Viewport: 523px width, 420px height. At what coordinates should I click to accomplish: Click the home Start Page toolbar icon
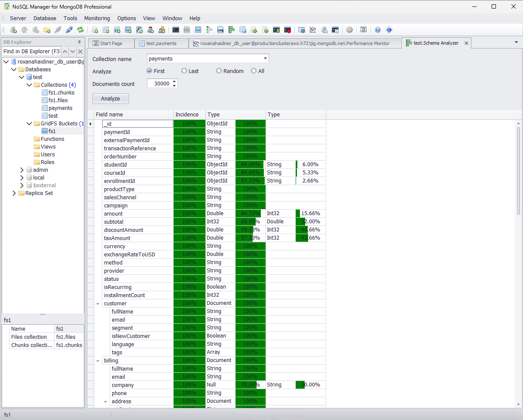363,30
